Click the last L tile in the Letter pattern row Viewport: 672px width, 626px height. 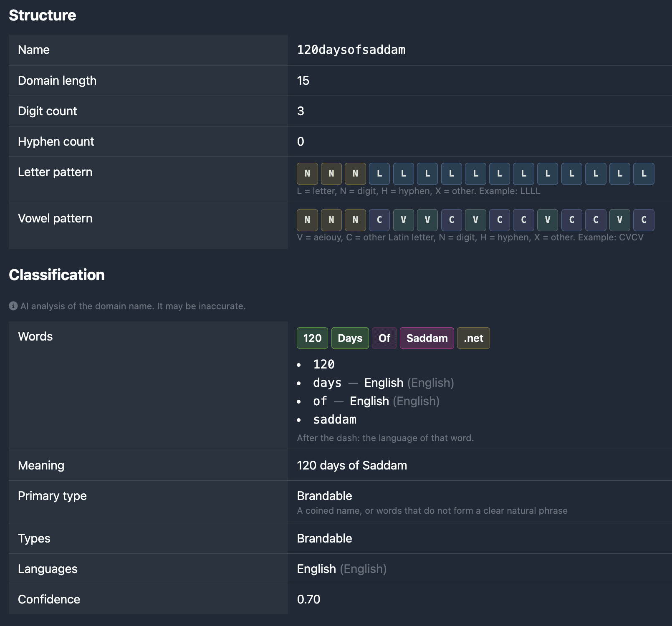pyautogui.click(x=644, y=174)
